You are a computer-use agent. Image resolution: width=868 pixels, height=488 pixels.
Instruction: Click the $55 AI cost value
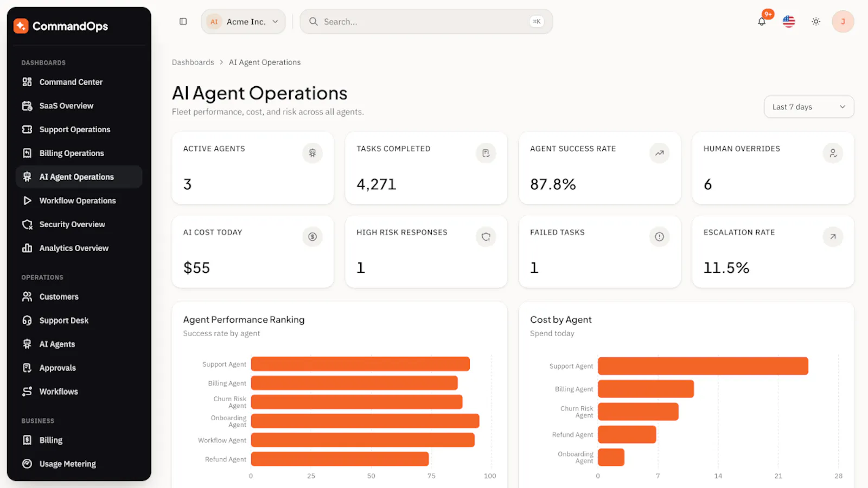196,268
